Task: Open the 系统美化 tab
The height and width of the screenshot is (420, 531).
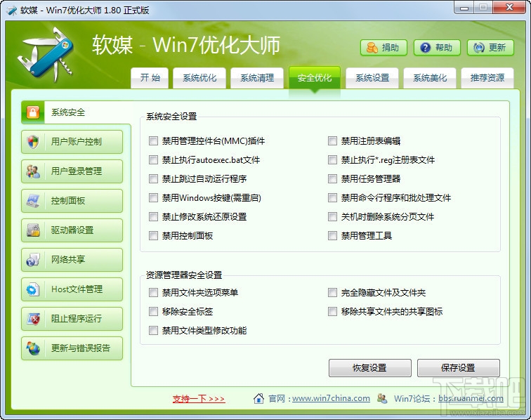Action: 430,78
